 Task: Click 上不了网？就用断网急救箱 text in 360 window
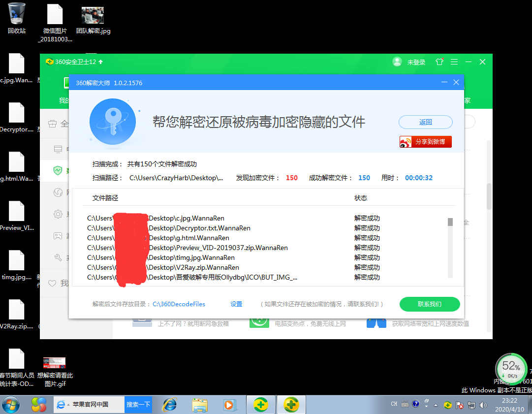[x=193, y=324]
